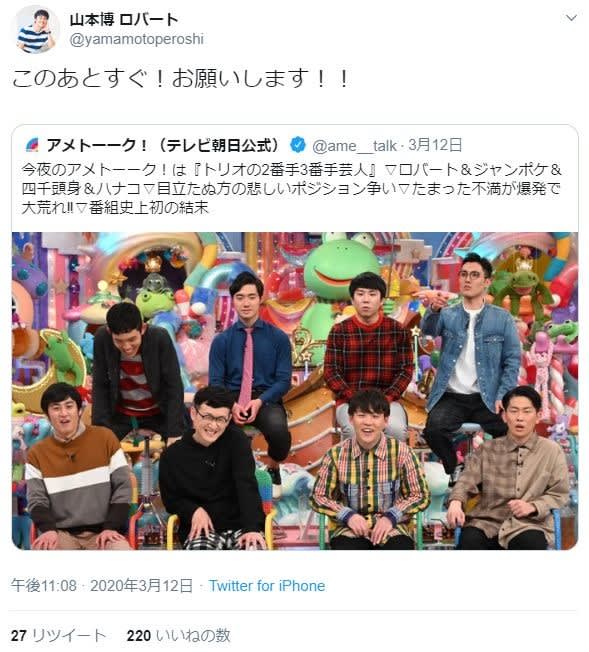Open the 山本博 ロバート display name
589x652 pixels.
[124, 19]
